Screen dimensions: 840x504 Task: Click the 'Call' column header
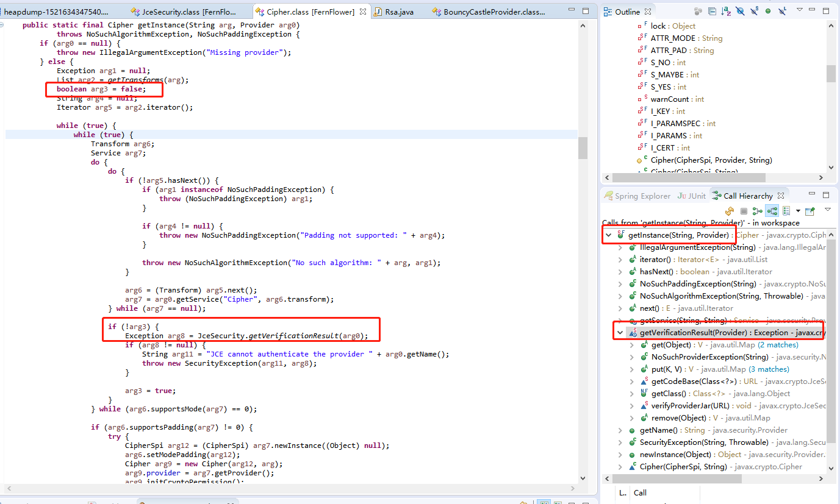(639, 492)
